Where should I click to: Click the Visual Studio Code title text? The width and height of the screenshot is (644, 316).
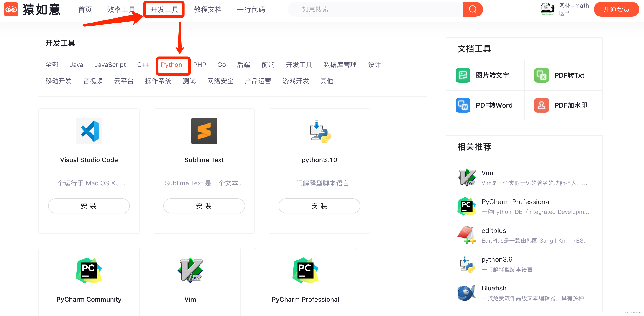(89, 160)
